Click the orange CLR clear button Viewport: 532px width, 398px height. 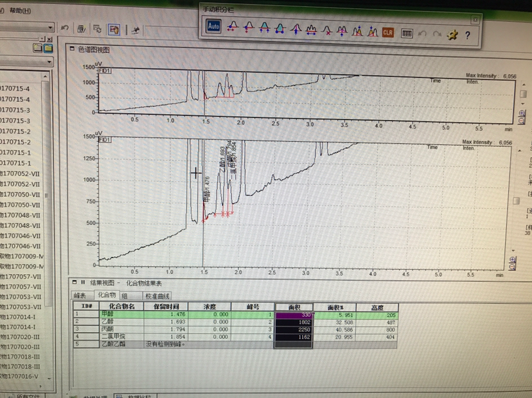(x=388, y=33)
